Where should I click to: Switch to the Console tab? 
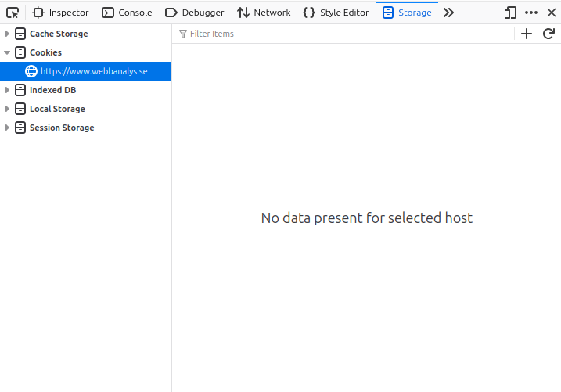127,13
